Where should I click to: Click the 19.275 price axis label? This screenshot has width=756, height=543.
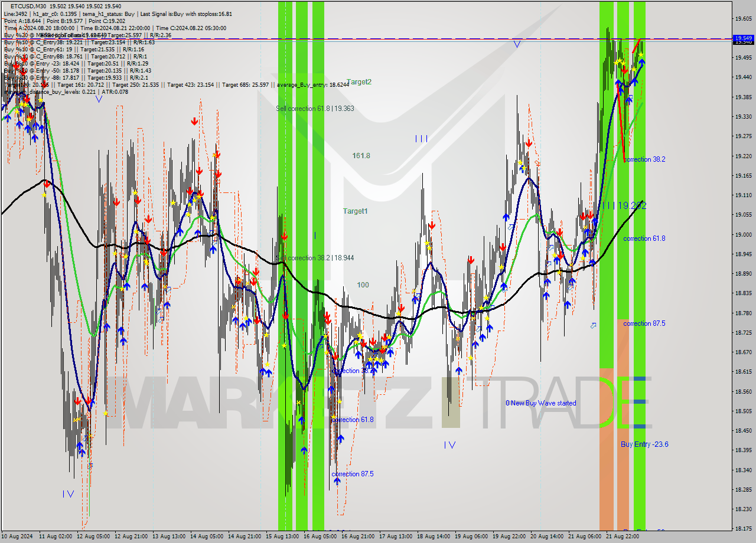coord(743,136)
